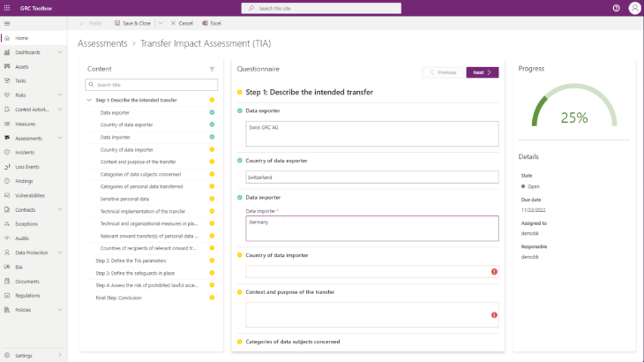Open the Save & Close dropdown arrow
644x362 pixels.
tap(161, 24)
